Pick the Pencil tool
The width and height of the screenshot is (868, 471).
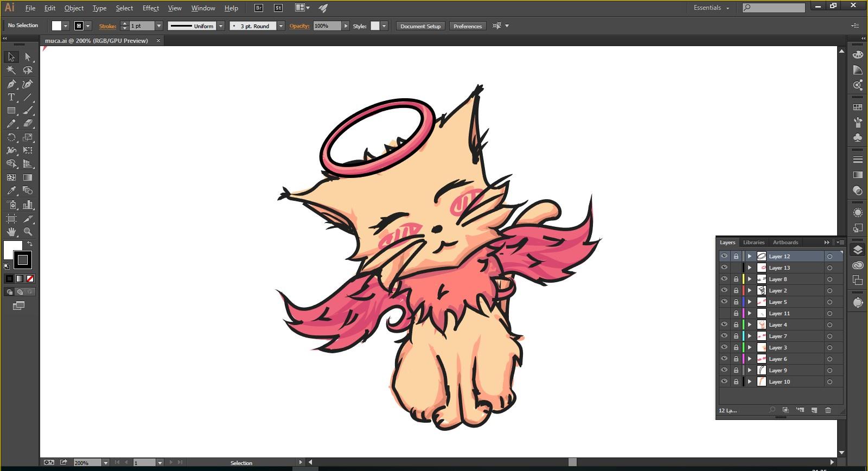[x=11, y=124]
